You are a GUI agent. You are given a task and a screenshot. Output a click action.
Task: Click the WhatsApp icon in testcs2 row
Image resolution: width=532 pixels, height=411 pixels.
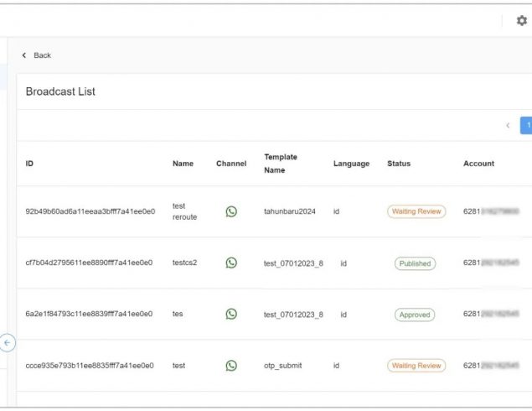(231, 263)
